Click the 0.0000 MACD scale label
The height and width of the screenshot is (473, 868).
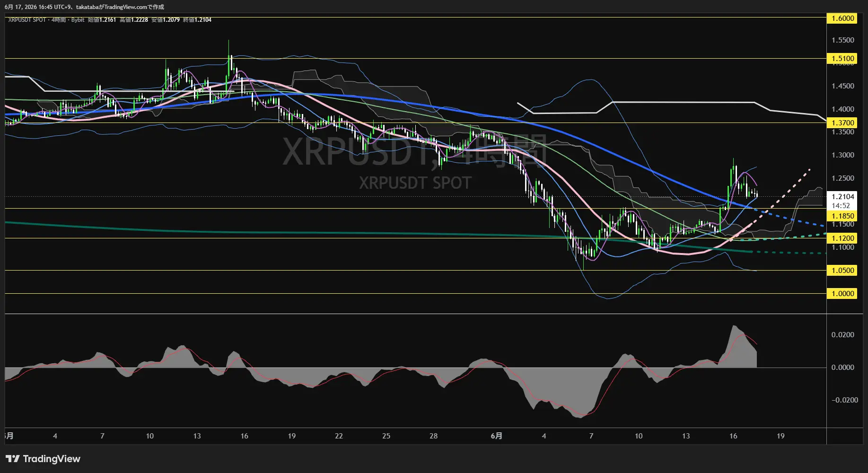[843, 368]
